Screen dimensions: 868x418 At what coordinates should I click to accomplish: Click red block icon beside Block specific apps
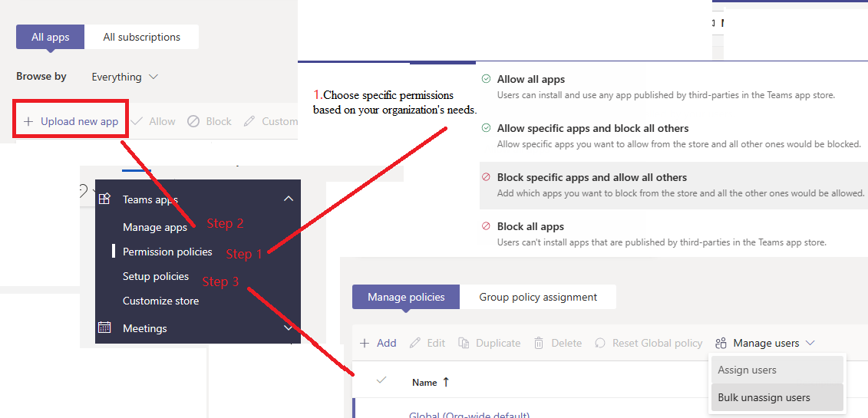[x=486, y=177]
